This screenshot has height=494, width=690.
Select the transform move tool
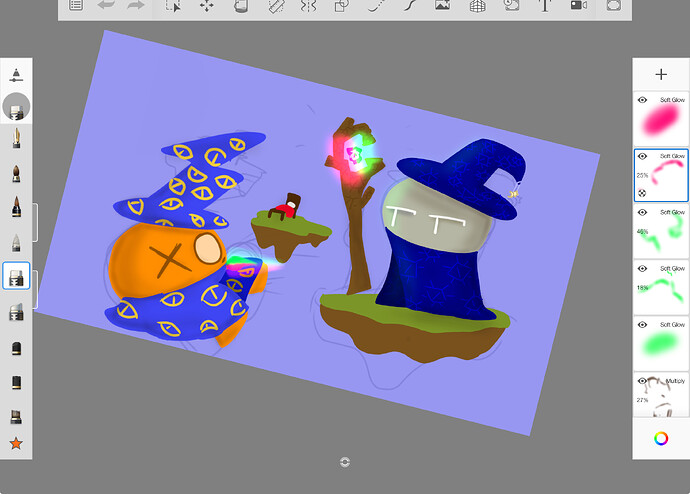pyautogui.click(x=206, y=5)
